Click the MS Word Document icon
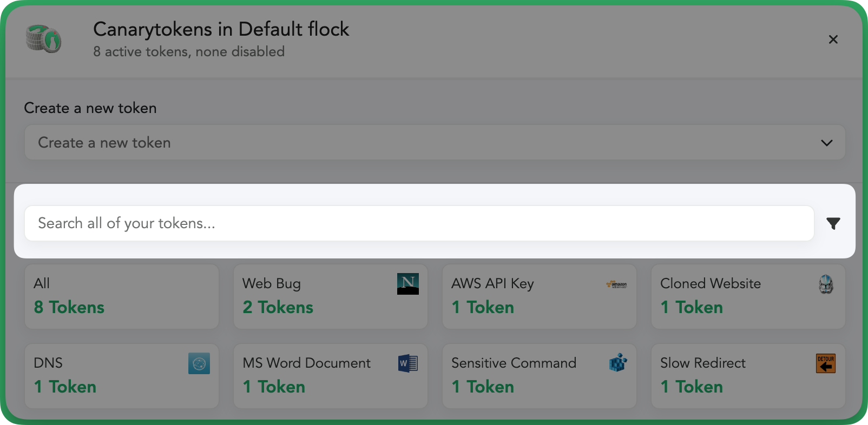Viewport: 868px width, 425px height. click(x=408, y=363)
